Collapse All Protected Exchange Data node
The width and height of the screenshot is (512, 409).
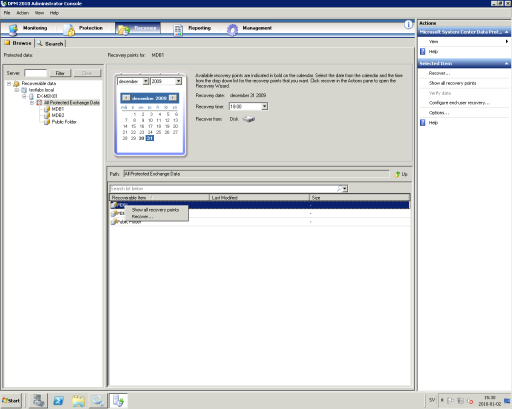tap(32, 103)
